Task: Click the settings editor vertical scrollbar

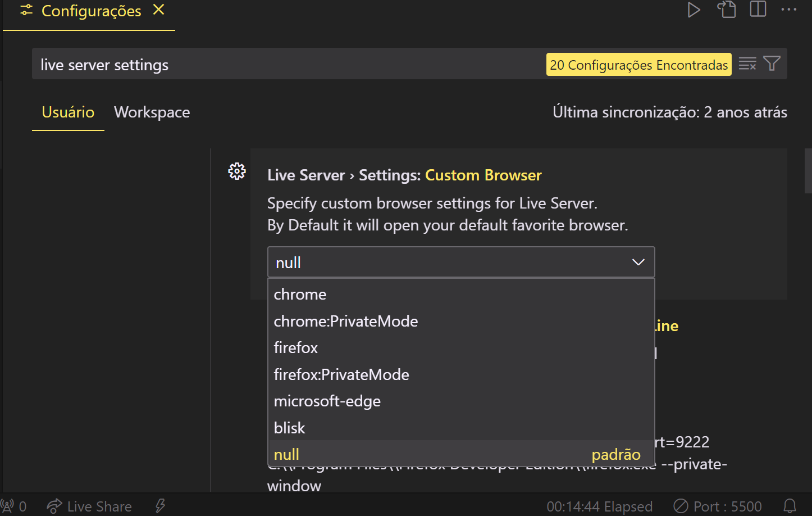Action: pyautogui.click(x=808, y=171)
